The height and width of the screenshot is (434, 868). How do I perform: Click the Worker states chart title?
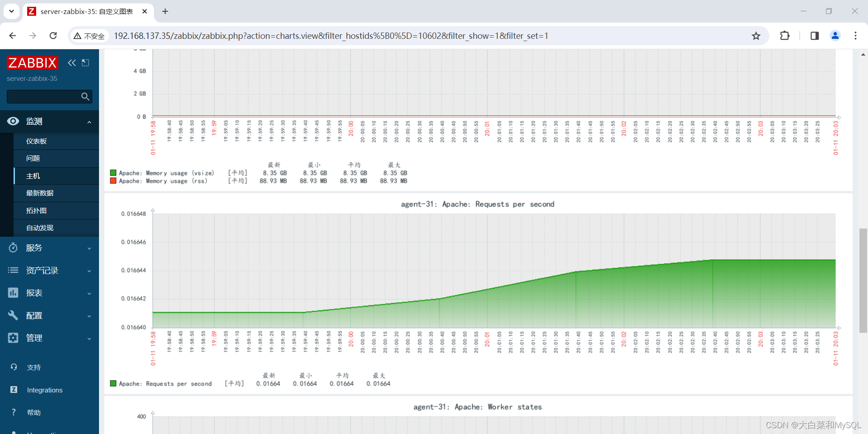(477, 407)
